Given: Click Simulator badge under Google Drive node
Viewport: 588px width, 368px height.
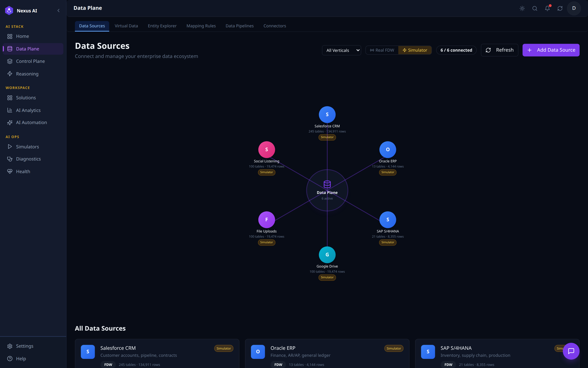Looking at the screenshot, I should (x=327, y=278).
